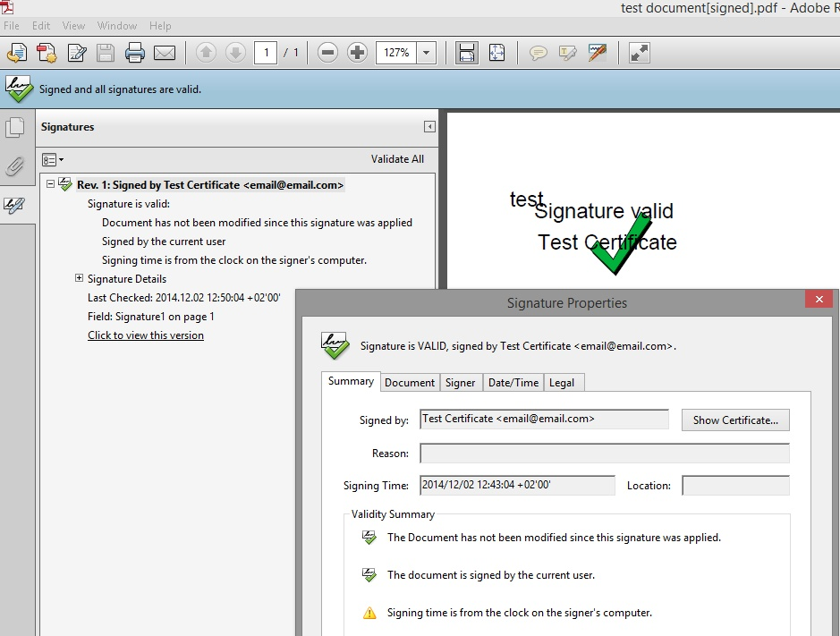The width and height of the screenshot is (840, 636).
Task: Follow the Click to view this version link
Action: [x=146, y=335]
